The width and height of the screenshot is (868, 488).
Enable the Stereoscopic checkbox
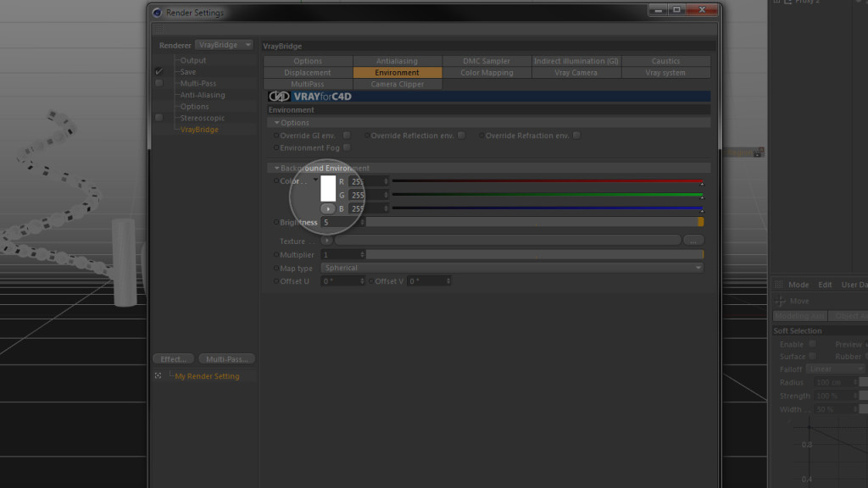coord(159,118)
